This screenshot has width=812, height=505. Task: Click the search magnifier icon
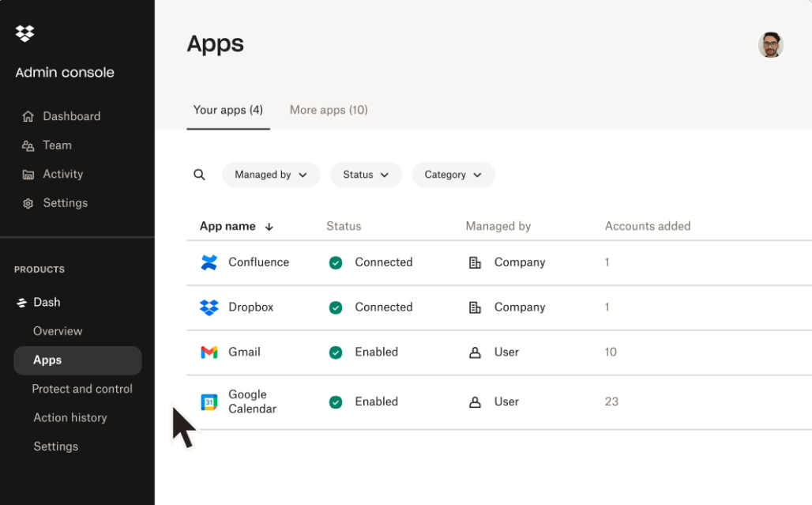199,175
